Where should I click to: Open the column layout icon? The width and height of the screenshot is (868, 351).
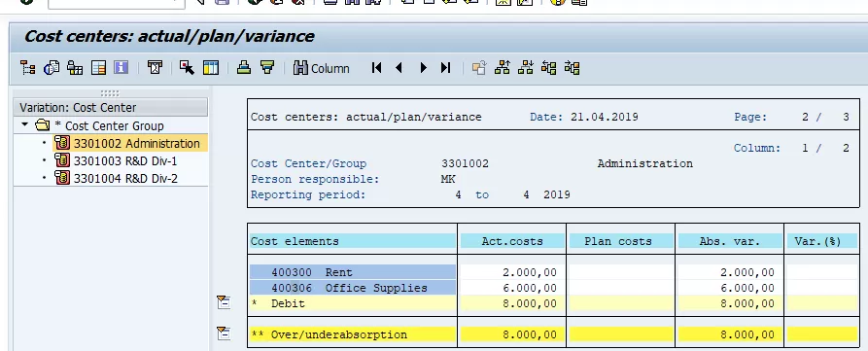210,68
